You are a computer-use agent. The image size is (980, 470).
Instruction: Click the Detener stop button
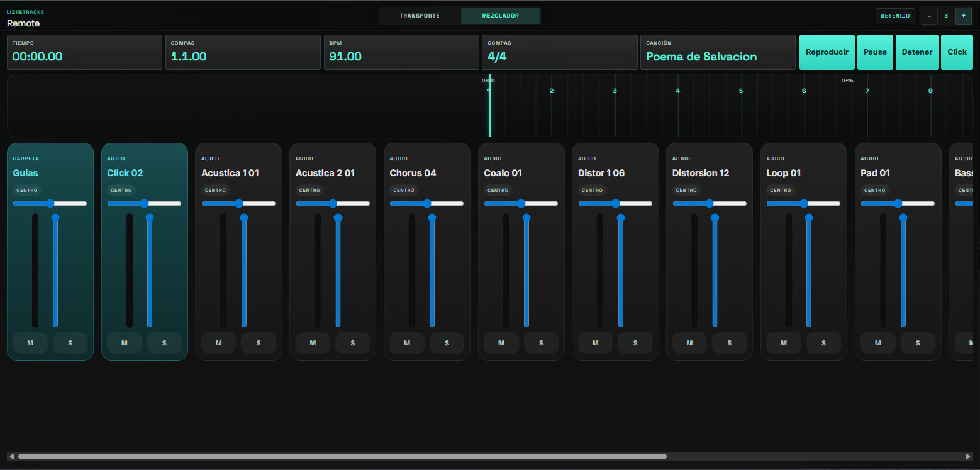917,52
